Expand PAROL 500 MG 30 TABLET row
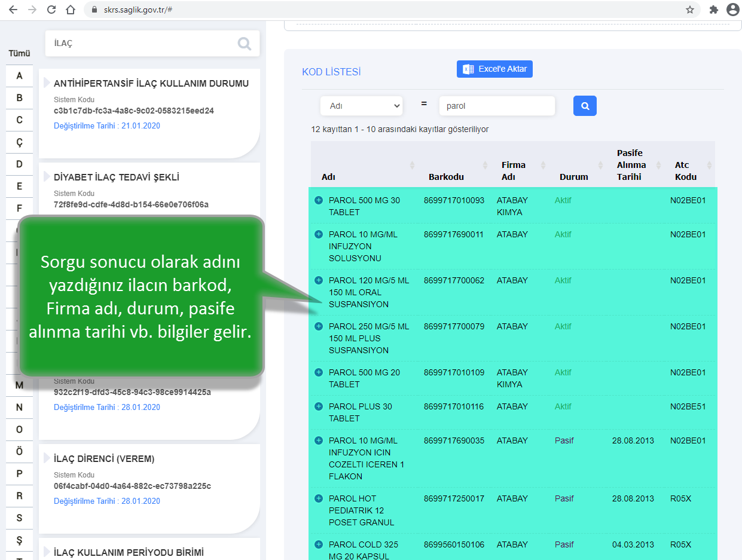Viewport: 742px width, 560px height. pyautogui.click(x=319, y=200)
